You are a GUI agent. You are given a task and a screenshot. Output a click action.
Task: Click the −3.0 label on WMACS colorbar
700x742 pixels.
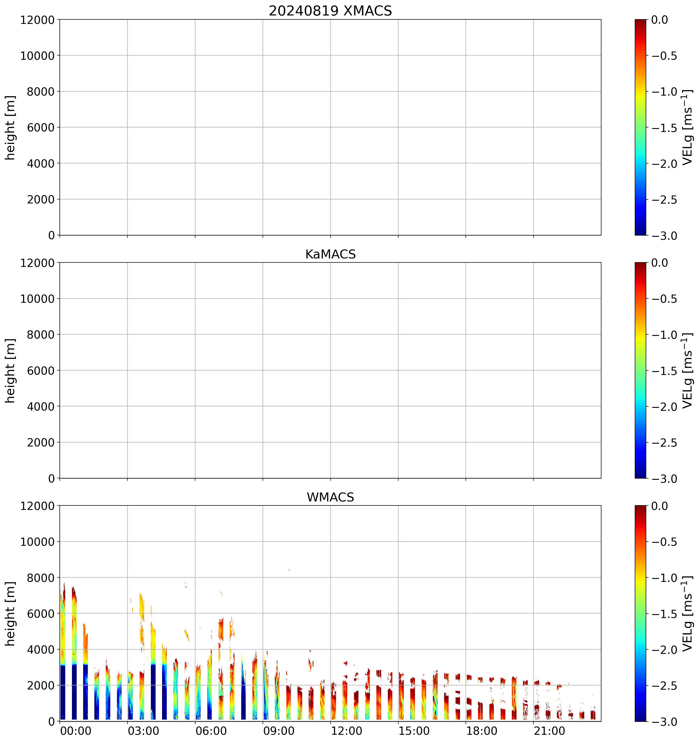664,722
